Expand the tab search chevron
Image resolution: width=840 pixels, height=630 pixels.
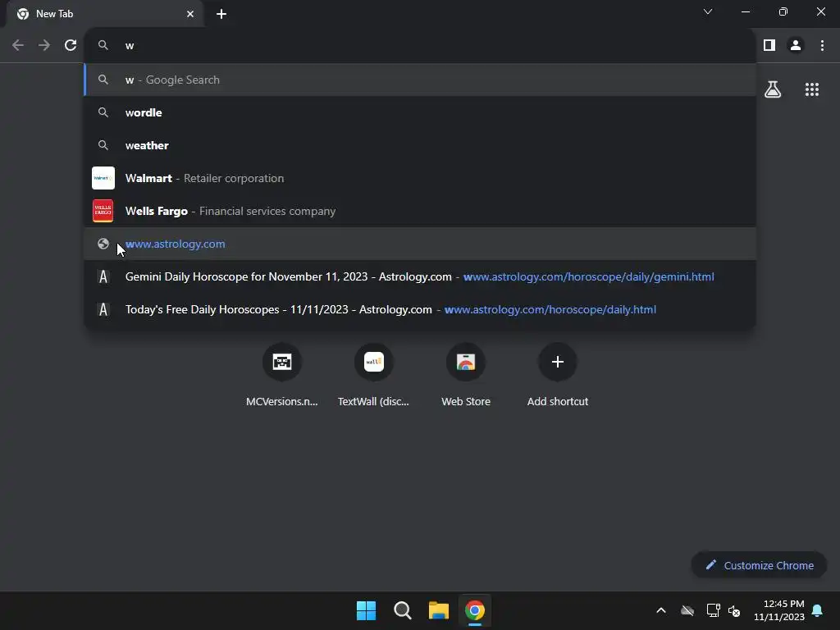pos(708,11)
